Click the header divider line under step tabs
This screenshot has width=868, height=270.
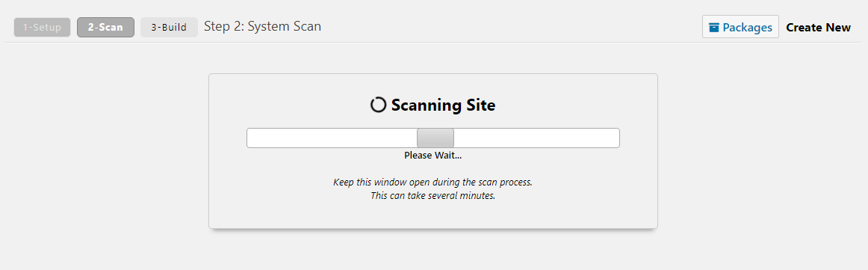point(433,42)
